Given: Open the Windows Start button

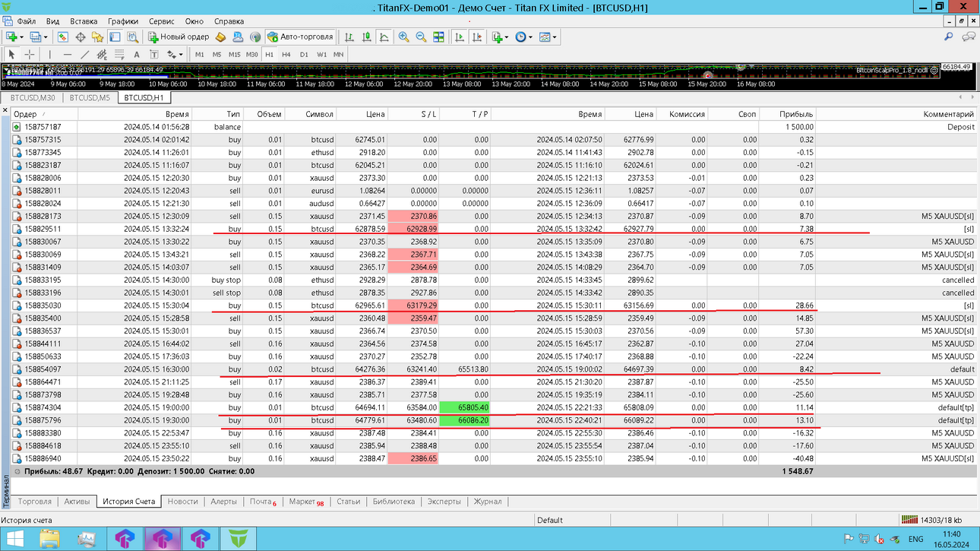Looking at the screenshot, I should (14, 539).
